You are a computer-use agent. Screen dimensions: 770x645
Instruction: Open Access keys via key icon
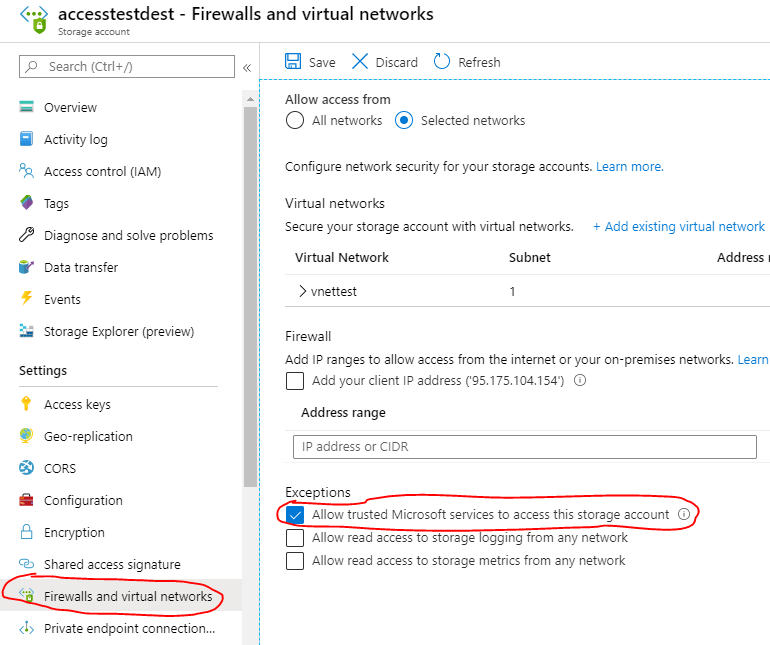pyautogui.click(x=26, y=404)
